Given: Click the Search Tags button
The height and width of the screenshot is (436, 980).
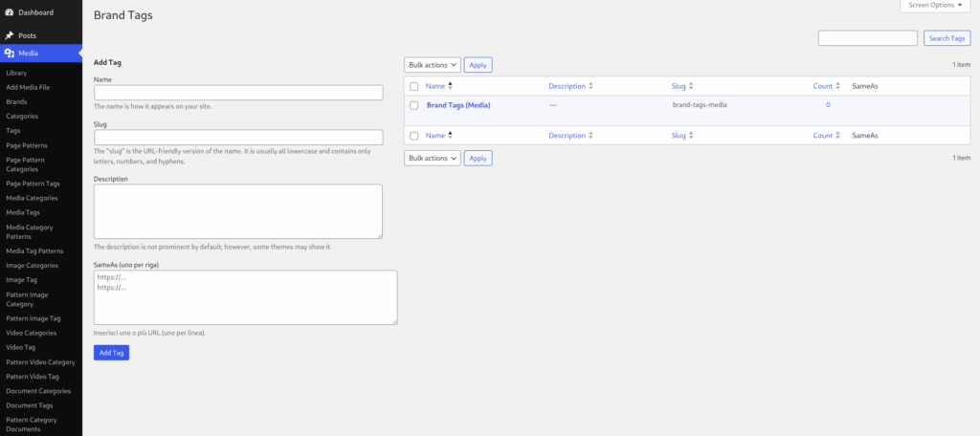Looking at the screenshot, I should point(947,38).
